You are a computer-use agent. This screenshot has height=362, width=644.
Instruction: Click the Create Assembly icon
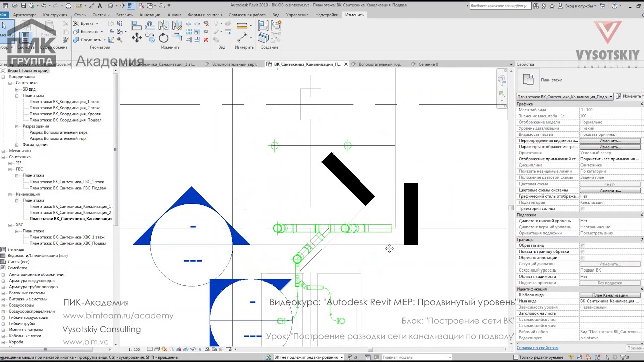[x=263, y=25]
